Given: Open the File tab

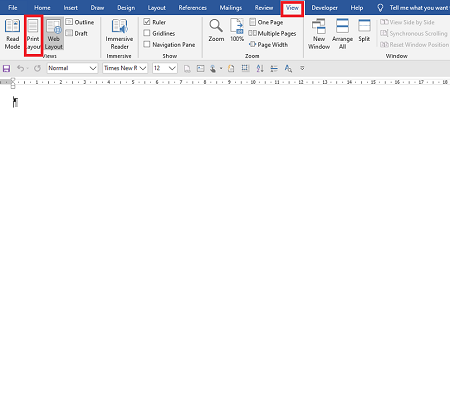Looking at the screenshot, I should (13, 8).
